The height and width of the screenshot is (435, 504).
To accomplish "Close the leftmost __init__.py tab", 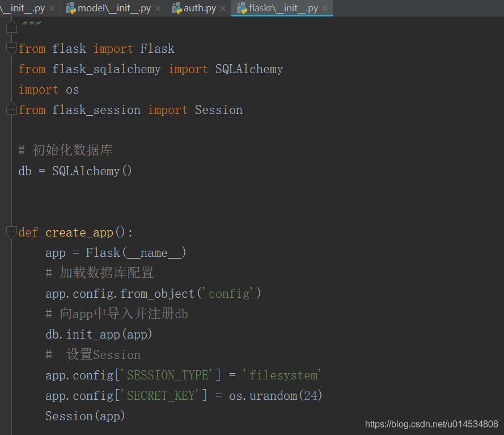I will click(x=52, y=9).
